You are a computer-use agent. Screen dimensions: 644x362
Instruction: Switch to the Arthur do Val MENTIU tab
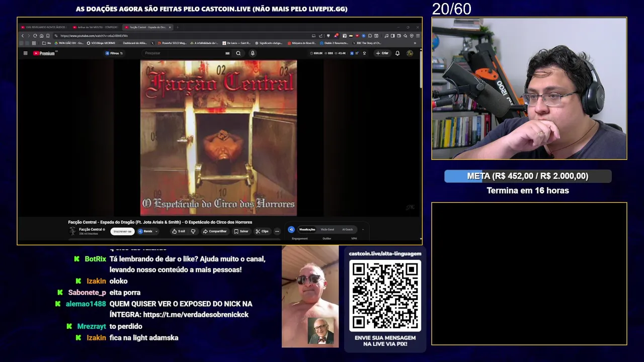tap(95, 27)
